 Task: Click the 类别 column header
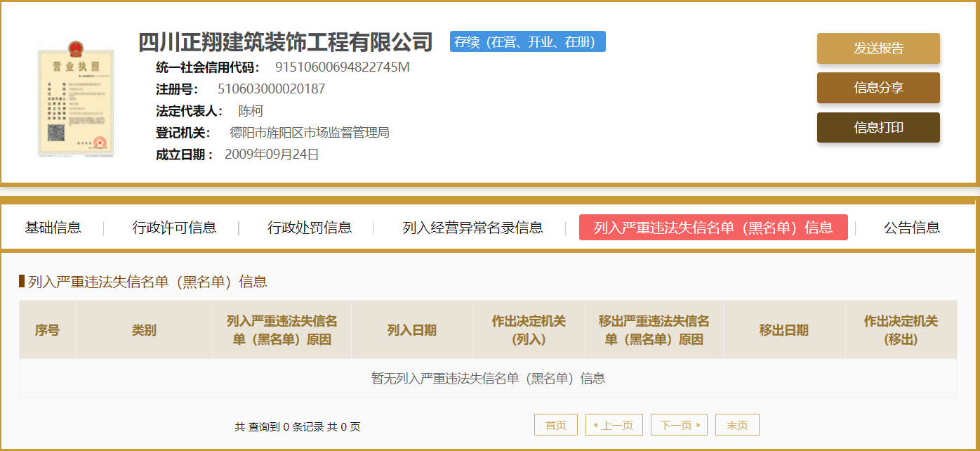pos(144,330)
